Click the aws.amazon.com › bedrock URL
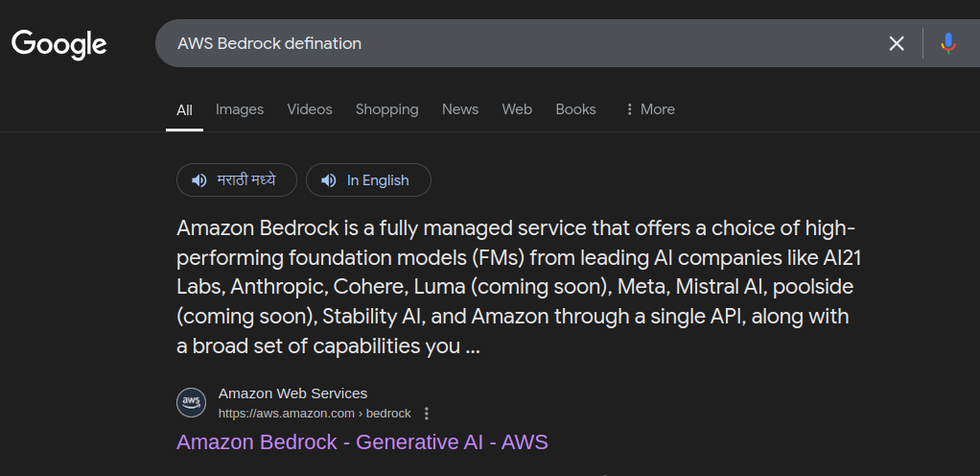Image resolution: width=980 pixels, height=476 pixels. click(315, 414)
